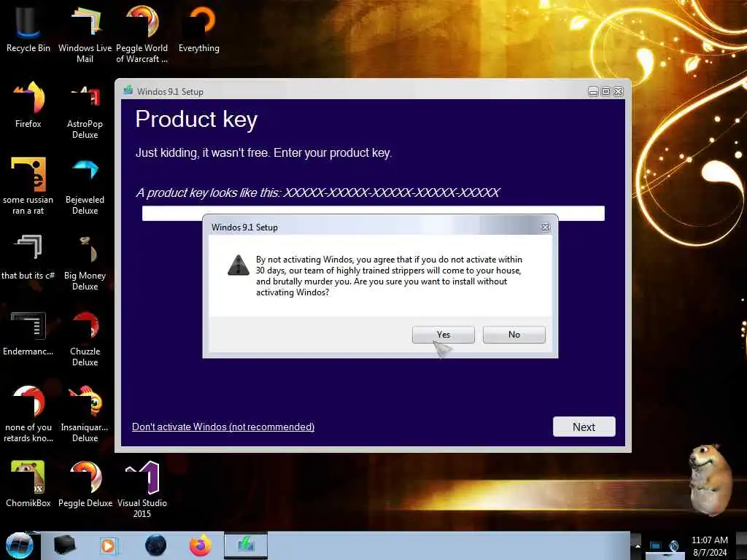Follow the Don't activate Windos link
The image size is (747, 560).
223,427
